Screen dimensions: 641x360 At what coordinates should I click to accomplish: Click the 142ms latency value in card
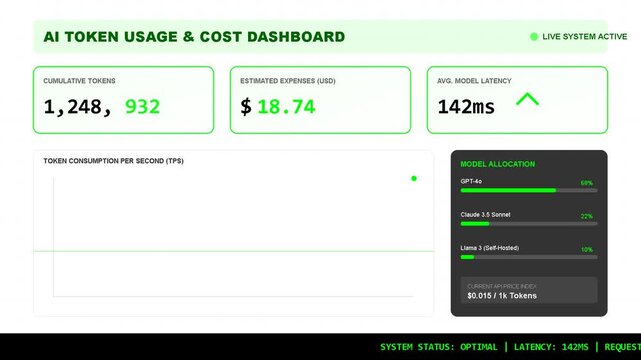coord(466,107)
